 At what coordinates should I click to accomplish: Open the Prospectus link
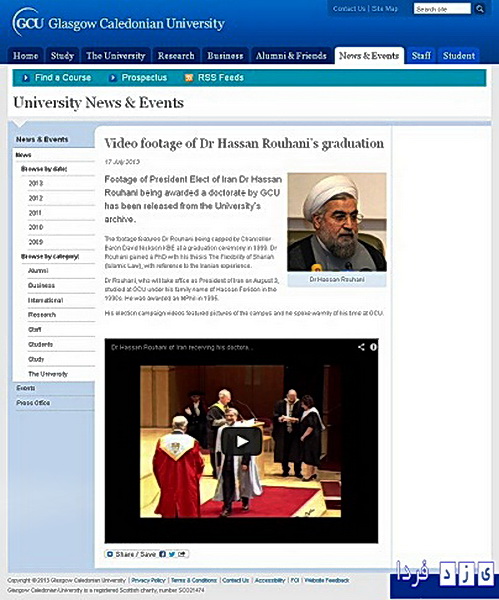point(144,78)
